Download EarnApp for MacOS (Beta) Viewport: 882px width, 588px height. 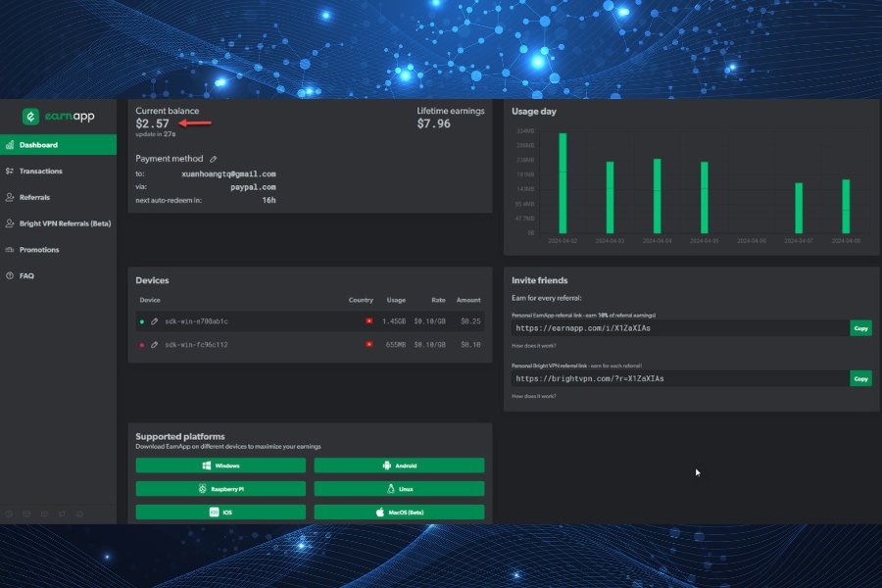[399, 512]
